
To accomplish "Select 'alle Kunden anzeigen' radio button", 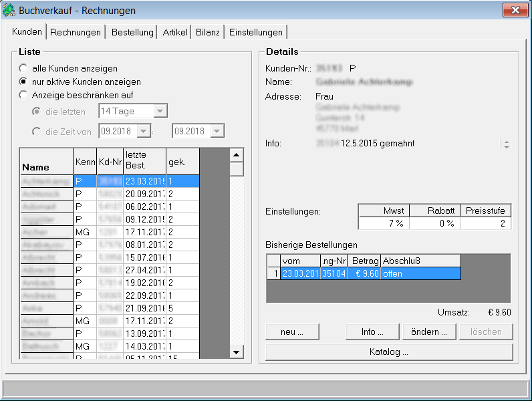I will [x=23, y=68].
